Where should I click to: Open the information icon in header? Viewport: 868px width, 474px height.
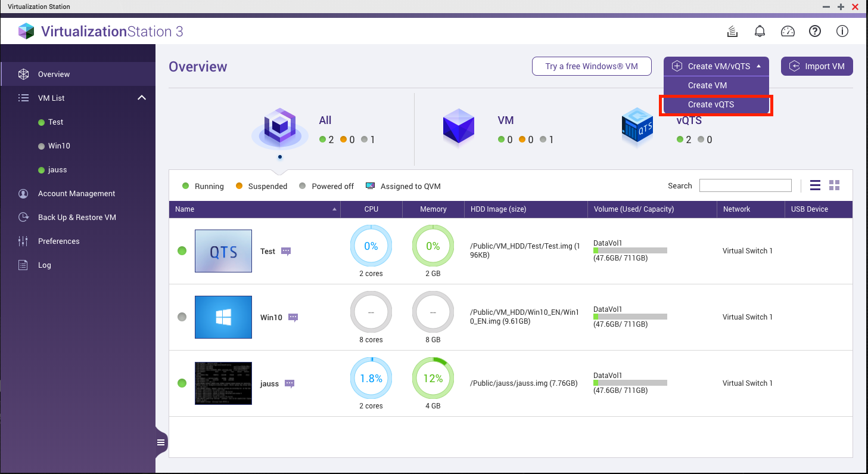pyautogui.click(x=842, y=32)
